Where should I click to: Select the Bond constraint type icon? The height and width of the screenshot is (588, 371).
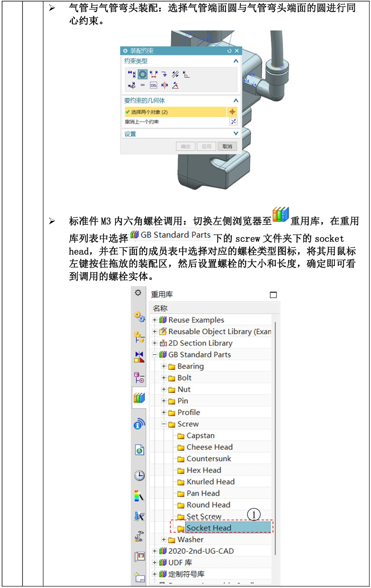click(154, 85)
